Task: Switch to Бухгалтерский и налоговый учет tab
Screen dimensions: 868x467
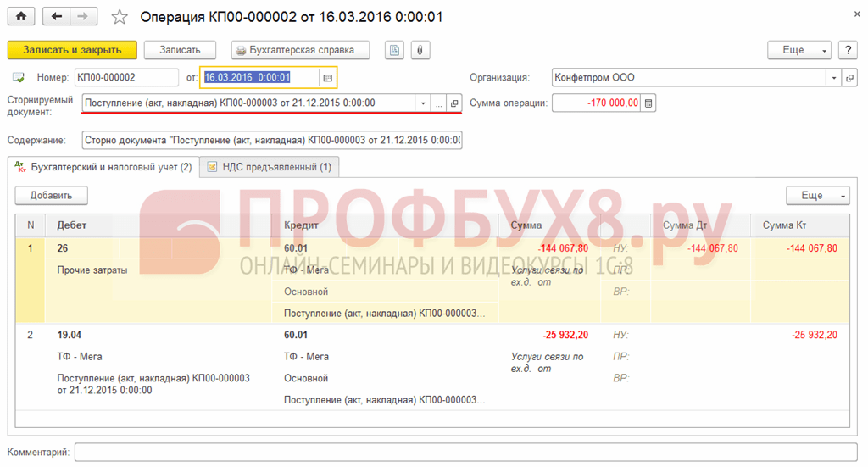Action: point(103,167)
